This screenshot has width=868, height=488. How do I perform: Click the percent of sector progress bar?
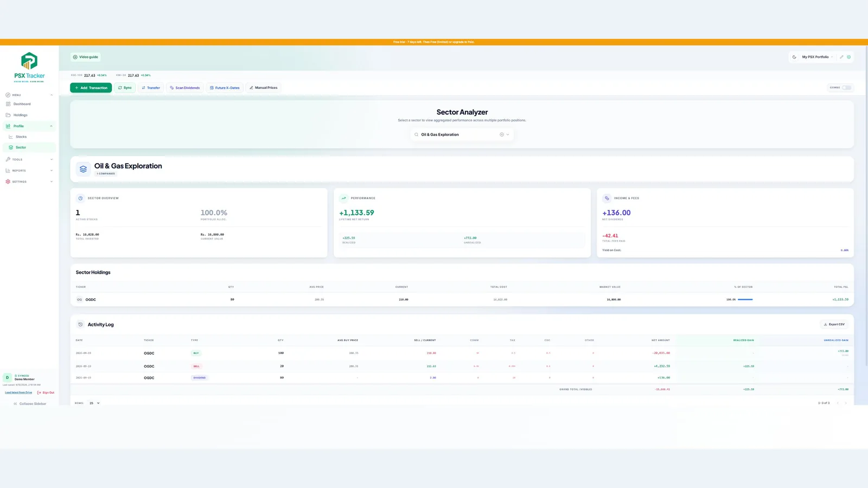(745, 299)
